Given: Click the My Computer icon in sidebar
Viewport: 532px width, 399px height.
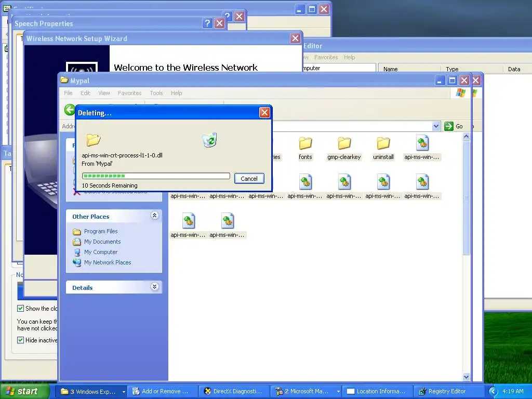Looking at the screenshot, I should (77, 252).
